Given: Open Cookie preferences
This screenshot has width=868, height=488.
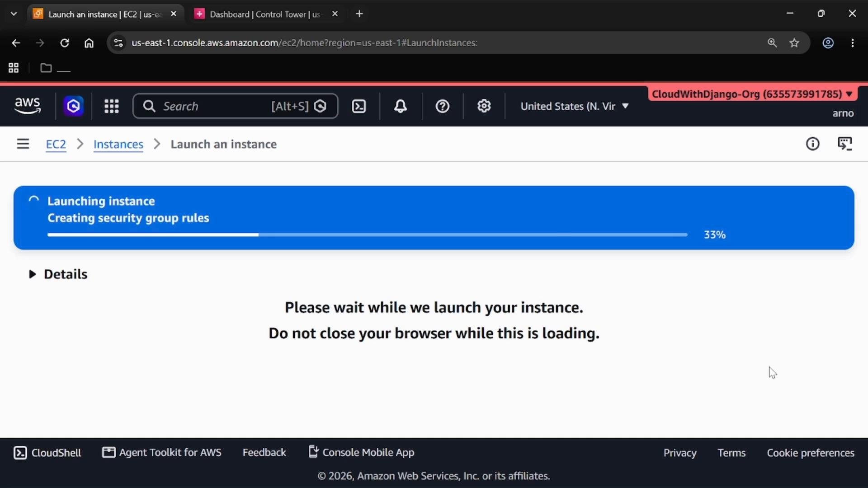Looking at the screenshot, I should (x=811, y=453).
